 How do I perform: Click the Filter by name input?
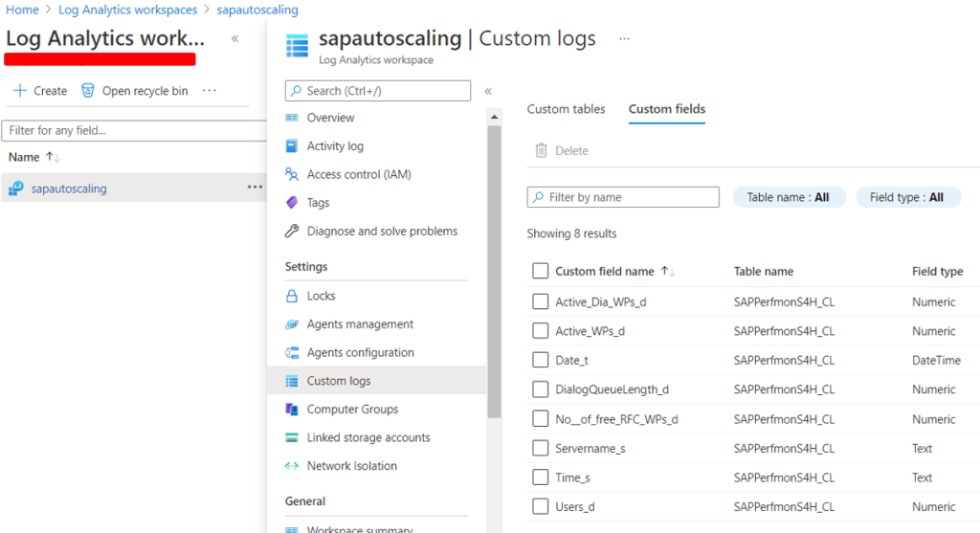(623, 197)
